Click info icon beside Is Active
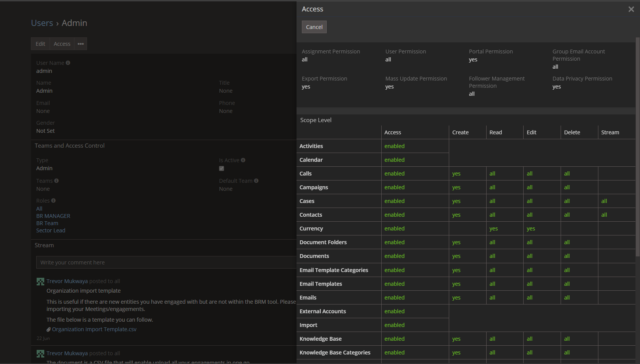Screen dimensions: 640x364 click(243, 160)
